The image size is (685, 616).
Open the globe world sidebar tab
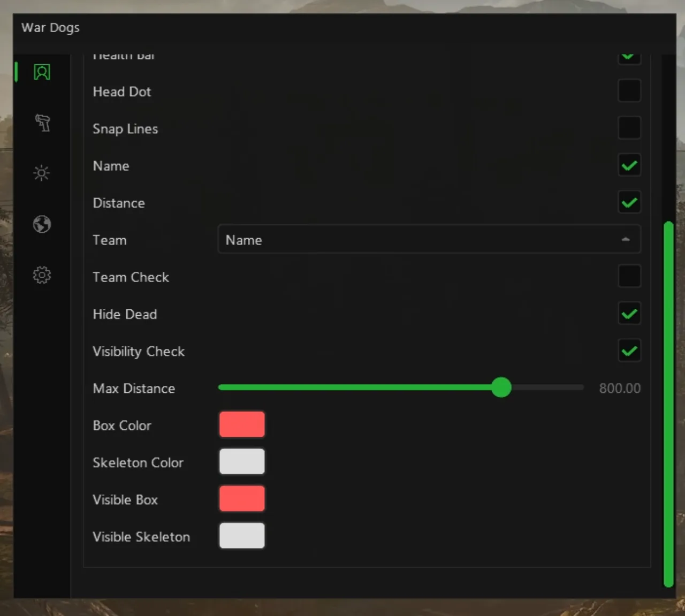coord(42,224)
